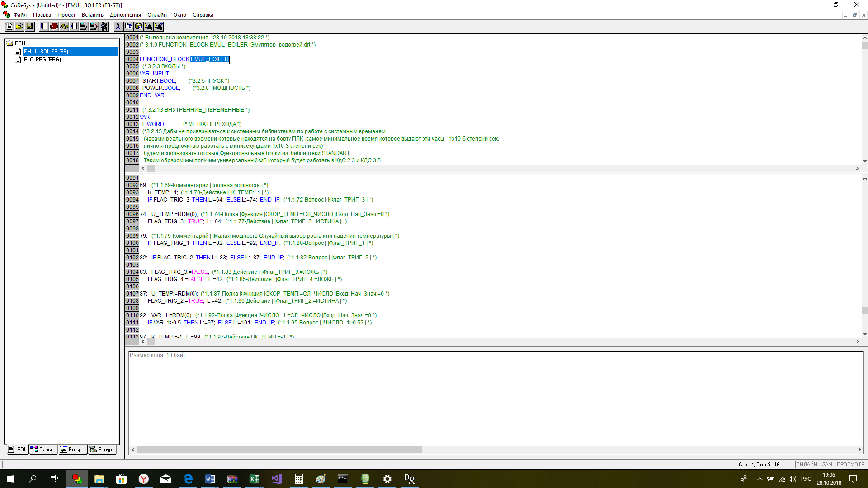Open the Проект menu
The height and width of the screenshot is (488, 868).
[66, 15]
